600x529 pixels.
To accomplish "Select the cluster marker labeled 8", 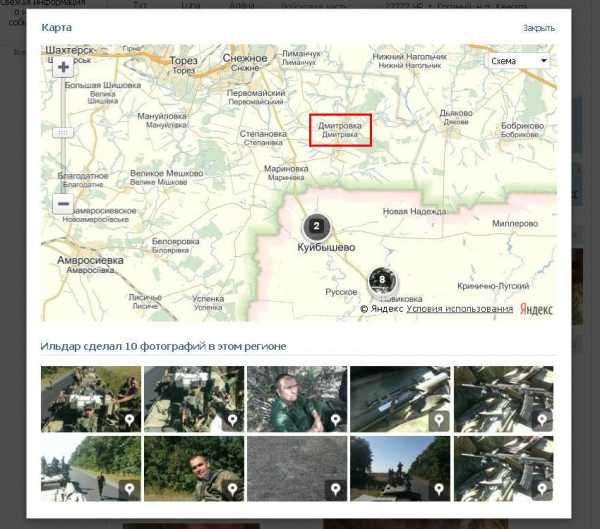I will pyautogui.click(x=381, y=280).
